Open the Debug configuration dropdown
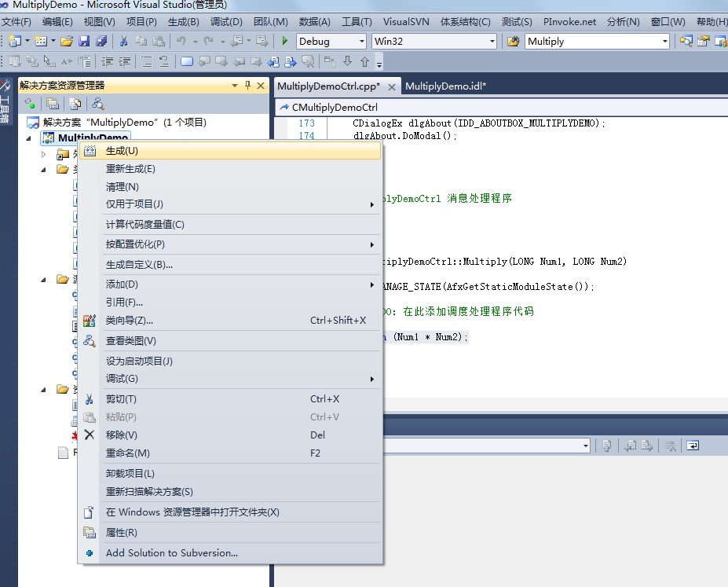The image size is (728, 587). click(362, 42)
